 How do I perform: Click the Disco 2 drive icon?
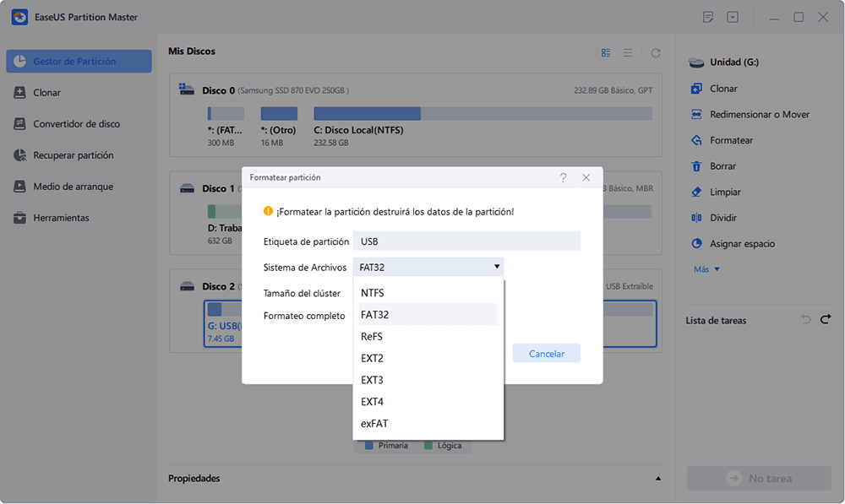(x=187, y=286)
